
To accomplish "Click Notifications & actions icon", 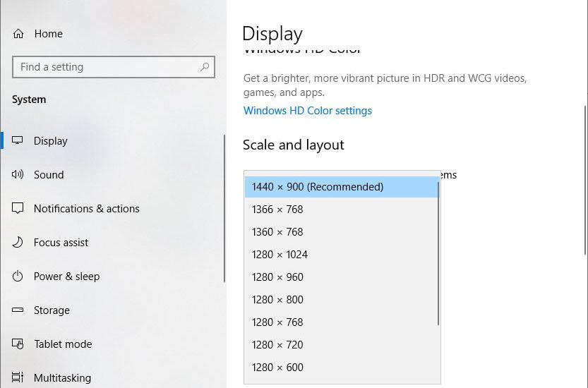I will (x=17, y=208).
